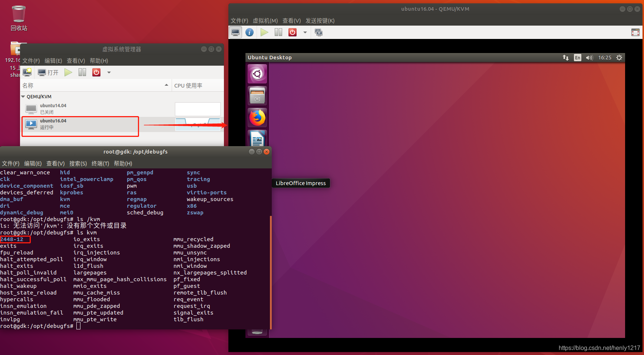The height and width of the screenshot is (355, 644).
Task: Open 文件(F) menu in VM manager
Action: coord(31,60)
